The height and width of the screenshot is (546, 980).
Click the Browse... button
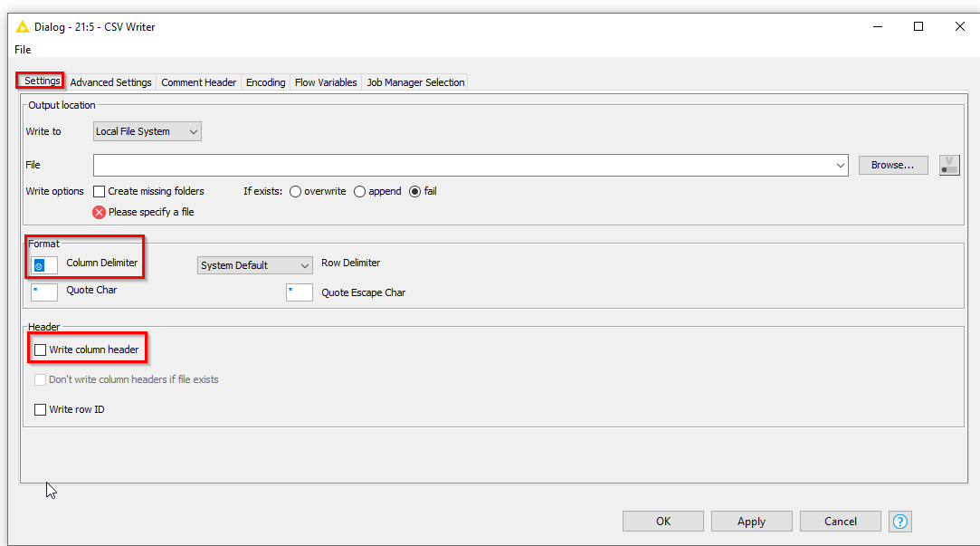coord(893,165)
